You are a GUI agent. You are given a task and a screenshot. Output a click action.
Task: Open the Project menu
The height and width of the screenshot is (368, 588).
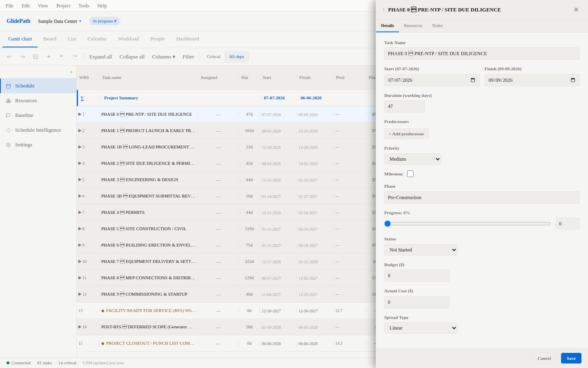63,6
